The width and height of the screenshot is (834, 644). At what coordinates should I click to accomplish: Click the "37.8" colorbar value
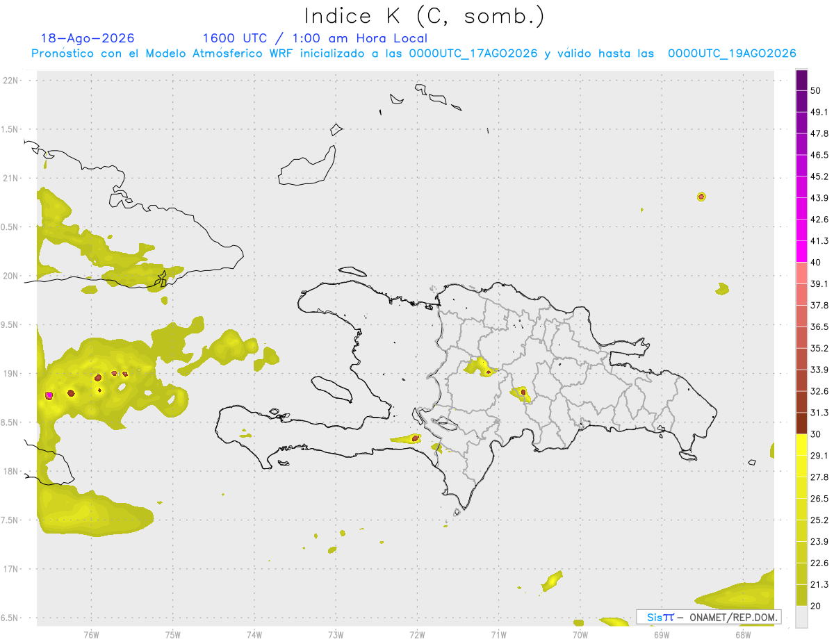point(819,306)
